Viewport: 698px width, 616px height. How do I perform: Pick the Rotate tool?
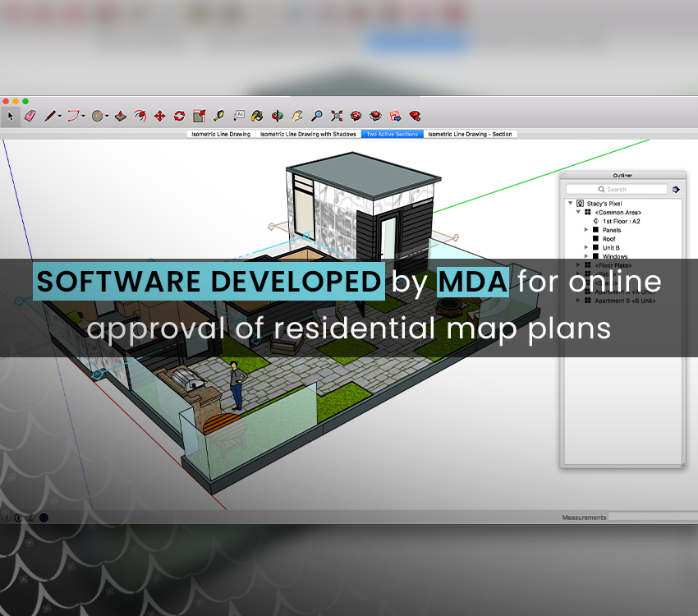[178, 116]
